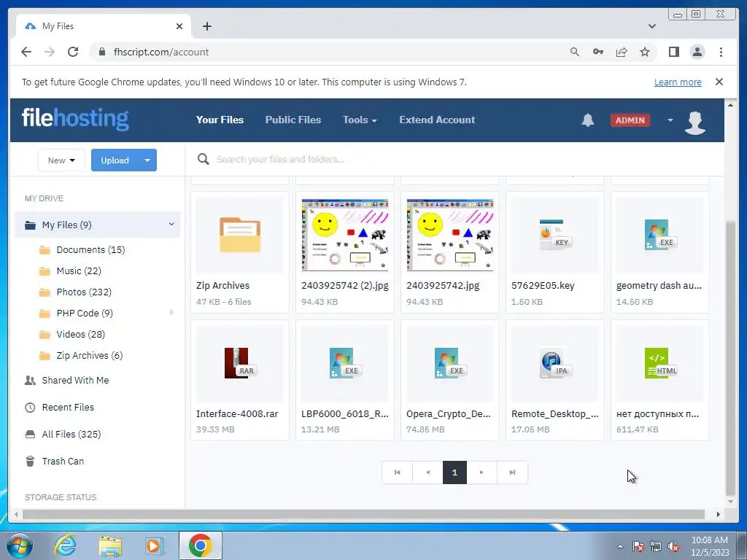Viewport: 747px width, 560px height.
Task: Click the filehosting logo
Action: click(75, 119)
